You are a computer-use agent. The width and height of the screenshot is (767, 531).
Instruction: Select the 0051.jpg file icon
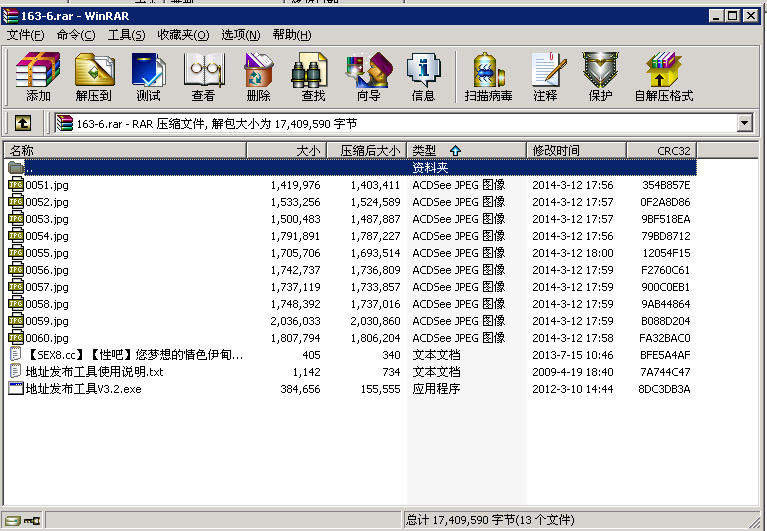(x=16, y=184)
